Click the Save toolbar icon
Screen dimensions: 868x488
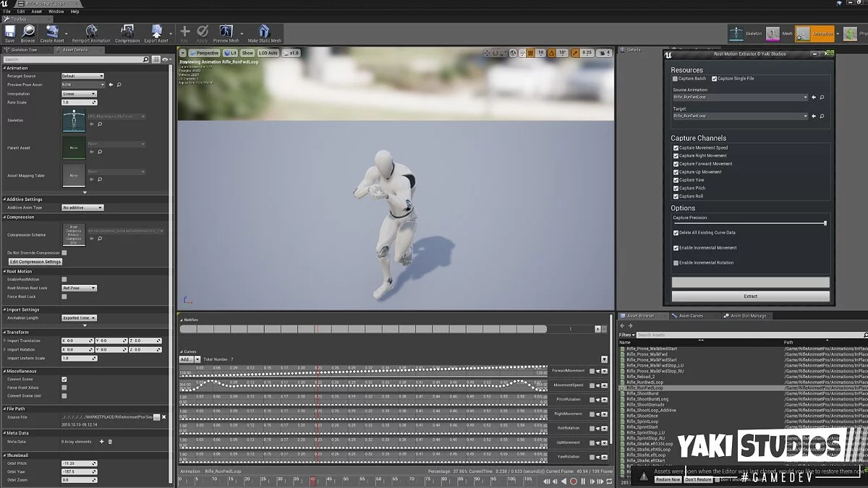point(9,32)
